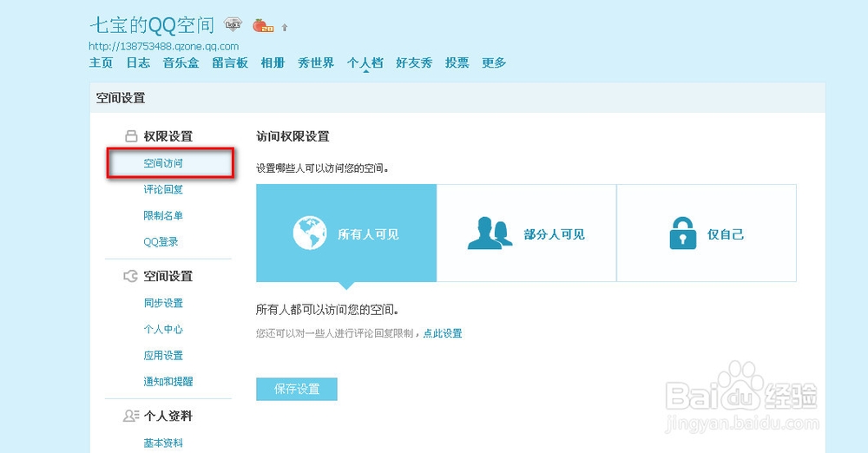This screenshot has height=453, width=868.
Task: Select QQ登录 in the sidebar
Action: (161, 241)
